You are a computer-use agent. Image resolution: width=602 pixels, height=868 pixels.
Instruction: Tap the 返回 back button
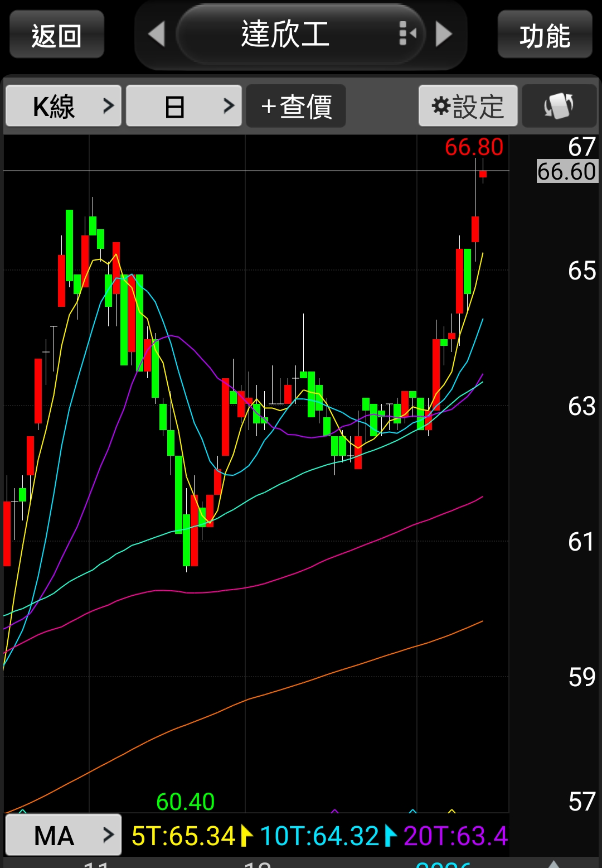pyautogui.click(x=57, y=35)
